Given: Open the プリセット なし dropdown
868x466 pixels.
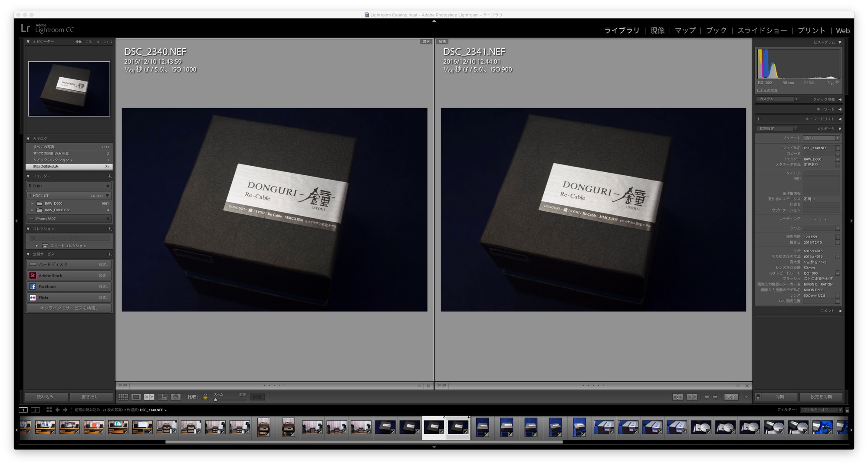Looking at the screenshot, I should (x=822, y=138).
